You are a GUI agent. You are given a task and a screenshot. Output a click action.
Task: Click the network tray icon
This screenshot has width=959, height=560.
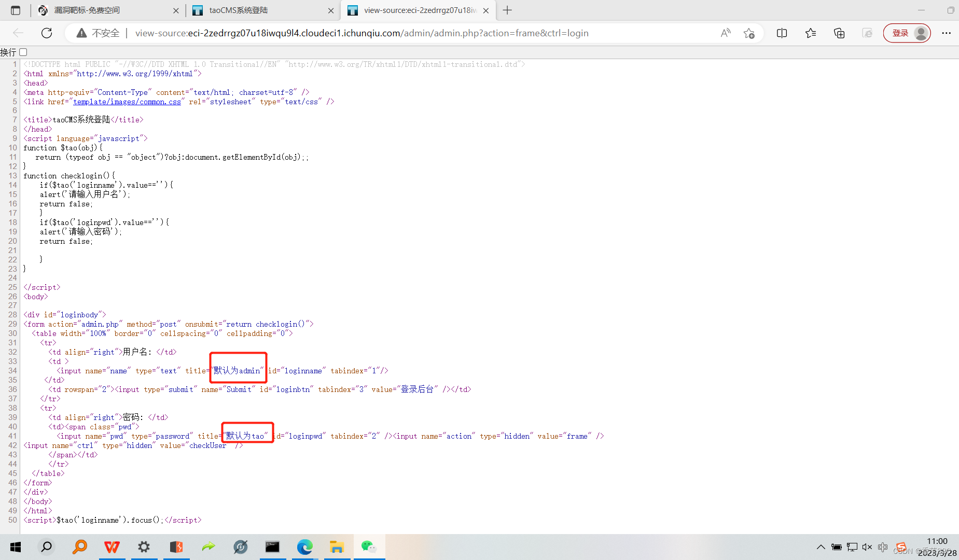click(x=852, y=547)
